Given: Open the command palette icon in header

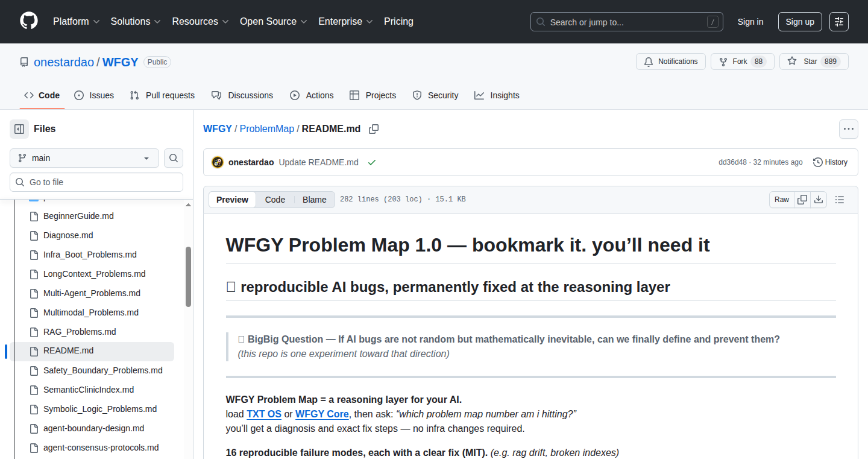Looking at the screenshot, I should [x=839, y=22].
